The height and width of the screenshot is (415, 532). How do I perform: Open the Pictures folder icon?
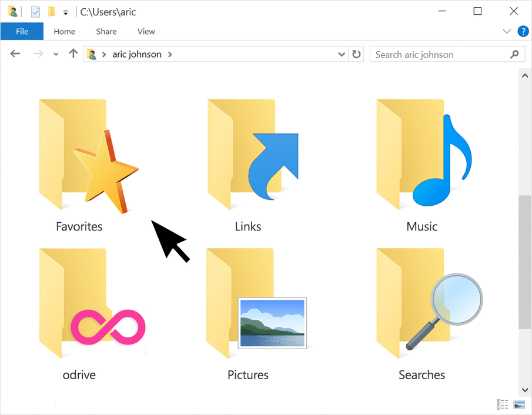click(x=256, y=303)
